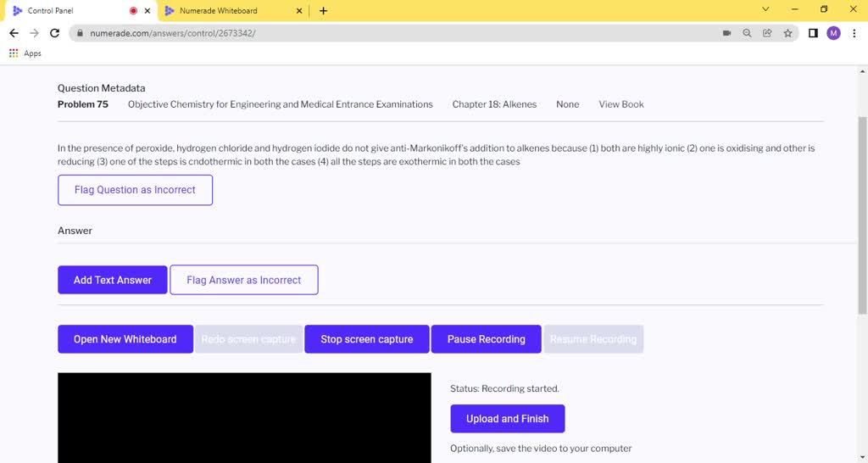Click the share page icon
This screenshot has width=868, height=463.
pos(767,33)
